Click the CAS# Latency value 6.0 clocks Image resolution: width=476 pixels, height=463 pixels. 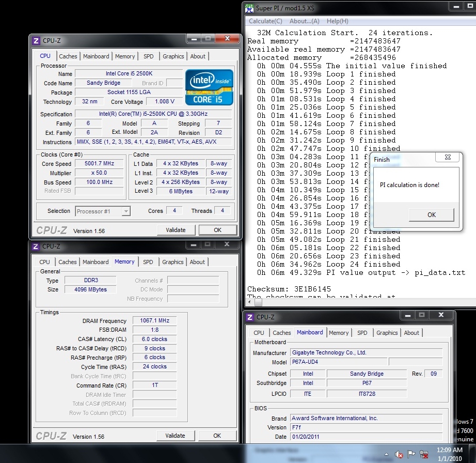154,339
